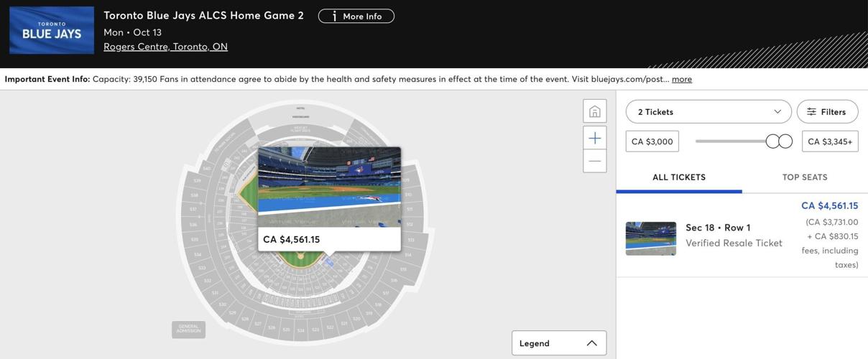Select the All Tickets tab
This screenshot has height=359, width=868.
pos(679,177)
